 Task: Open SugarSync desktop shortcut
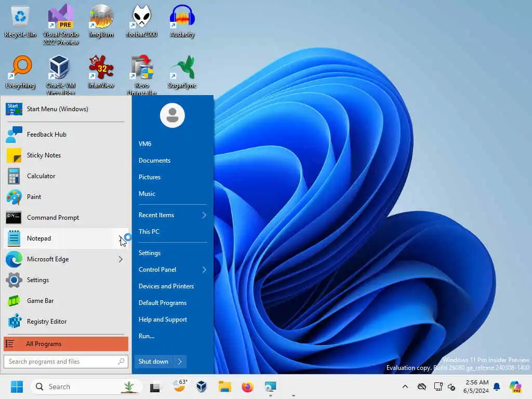pos(182,72)
